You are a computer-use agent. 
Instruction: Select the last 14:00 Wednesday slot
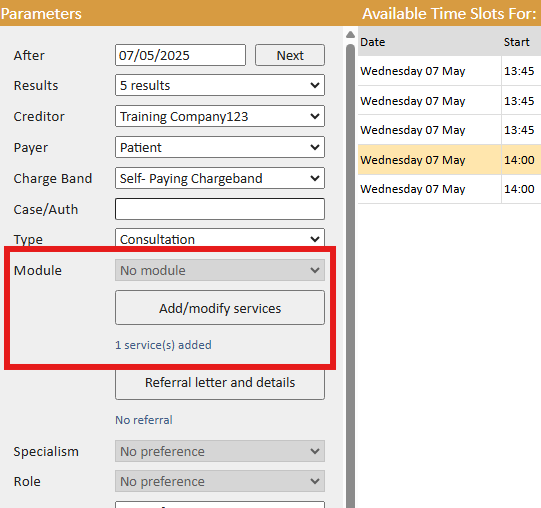pyautogui.click(x=449, y=189)
